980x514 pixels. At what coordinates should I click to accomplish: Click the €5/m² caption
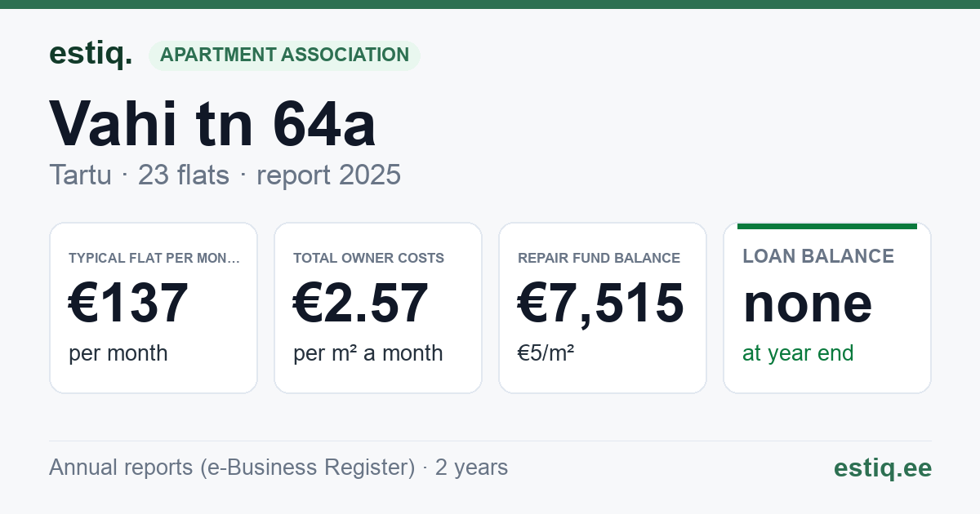point(546,353)
